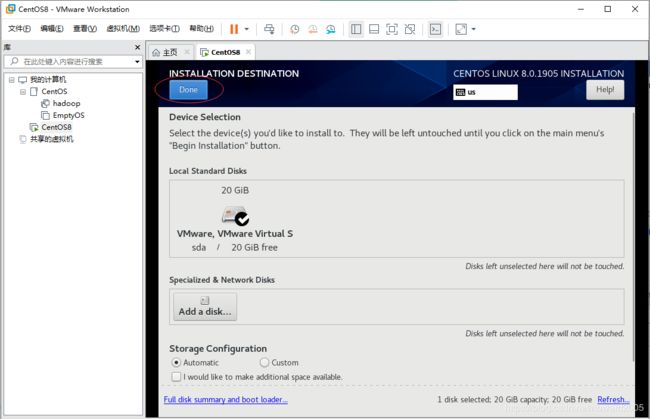The image size is (650, 419).
Task: Collapse the CentOS folder tree node
Action: click(23, 92)
